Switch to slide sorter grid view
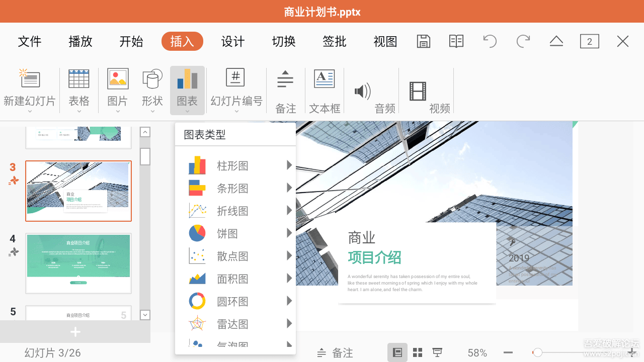Viewport: 644px width, 362px height. (418, 352)
